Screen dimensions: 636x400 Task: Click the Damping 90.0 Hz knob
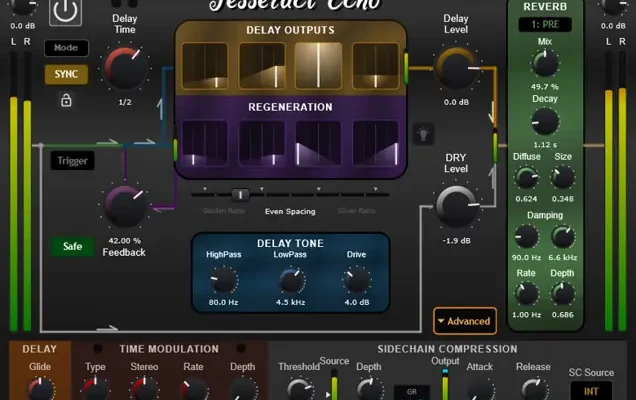(x=526, y=237)
